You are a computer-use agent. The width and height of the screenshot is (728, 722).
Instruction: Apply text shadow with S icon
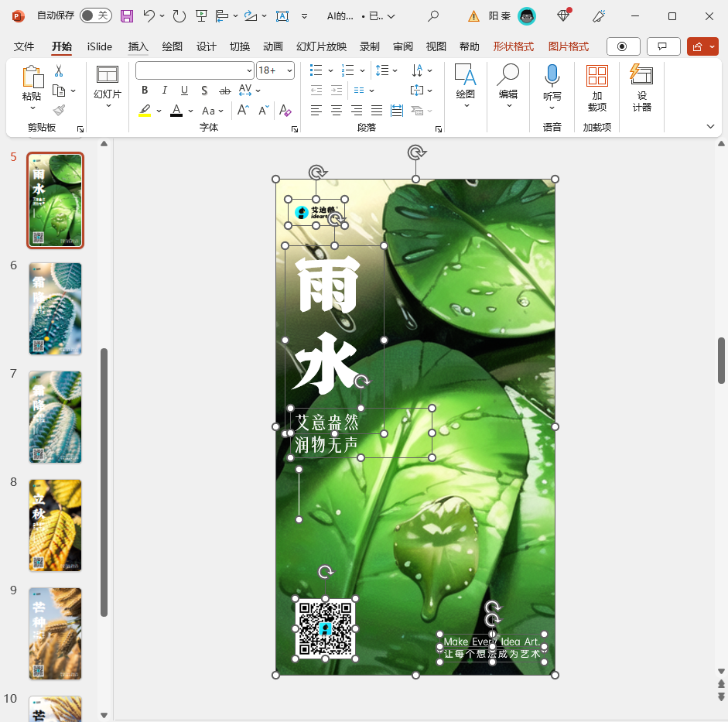point(204,91)
